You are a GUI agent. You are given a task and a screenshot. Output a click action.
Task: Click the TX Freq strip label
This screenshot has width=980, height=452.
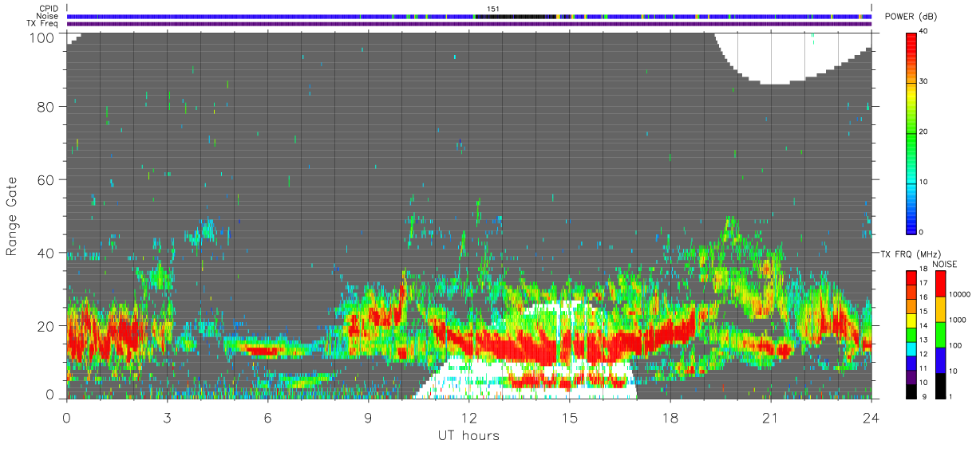point(44,23)
